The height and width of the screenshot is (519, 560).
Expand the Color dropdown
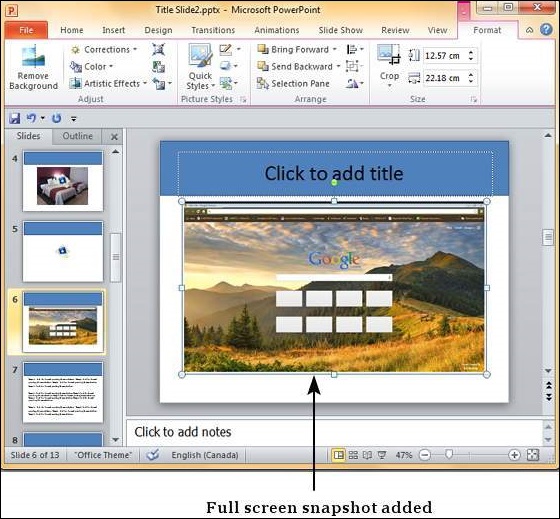pos(111,66)
